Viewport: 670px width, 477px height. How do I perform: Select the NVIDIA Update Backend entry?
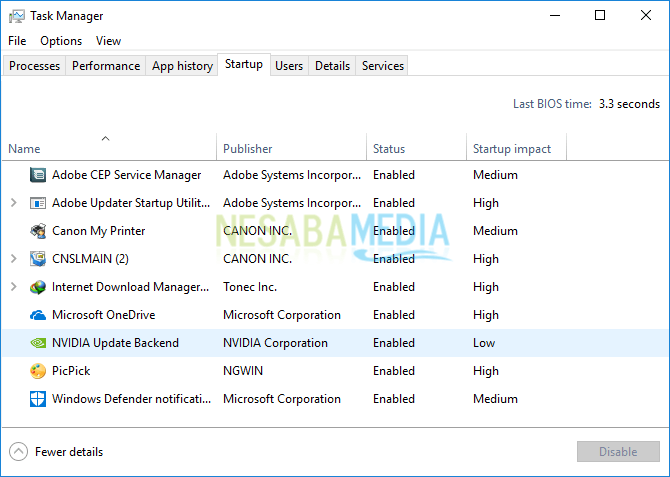(335, 343)
